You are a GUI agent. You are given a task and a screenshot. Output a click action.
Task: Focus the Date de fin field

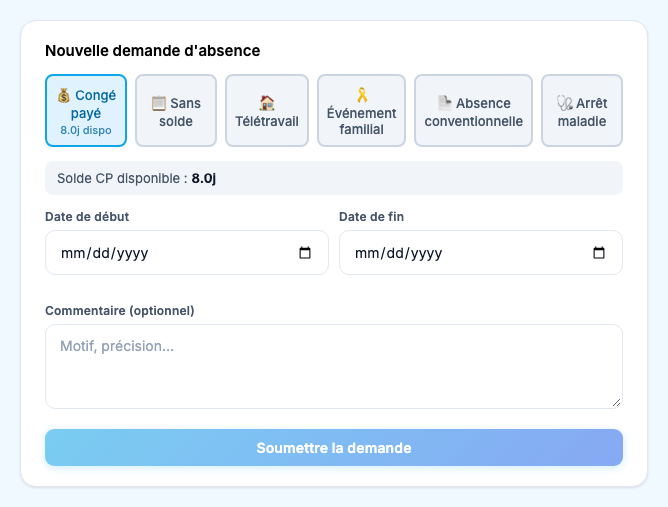coord(481,253)
